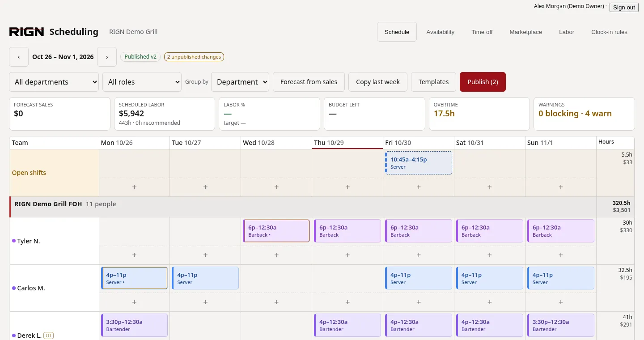Click the Overtime 17.5h card

479,114
